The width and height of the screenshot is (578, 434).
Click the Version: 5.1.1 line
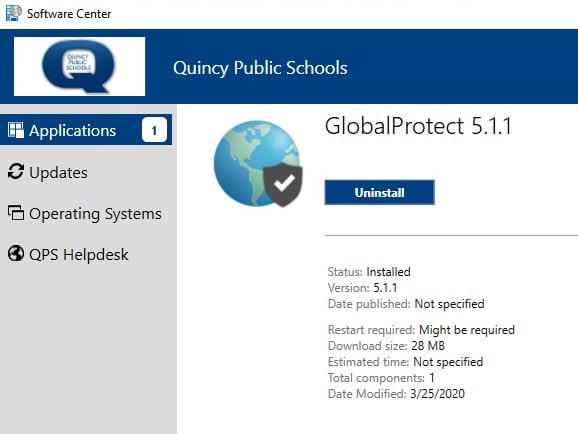tap(362, 288)
